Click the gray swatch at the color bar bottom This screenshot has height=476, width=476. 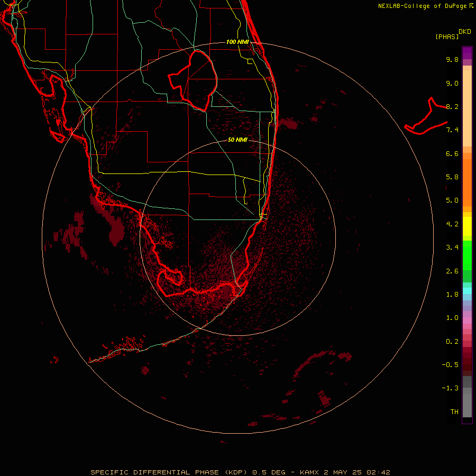pos(467,406)
